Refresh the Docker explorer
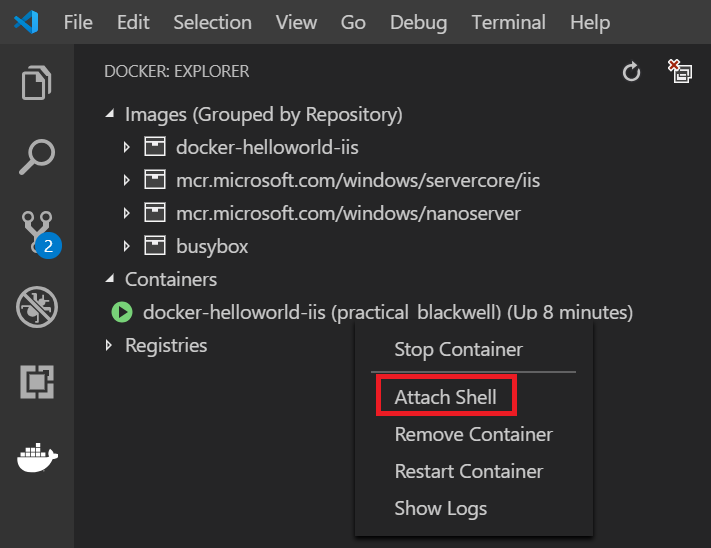The width and height of the screenshot is (711, 548). coord(631,72)
